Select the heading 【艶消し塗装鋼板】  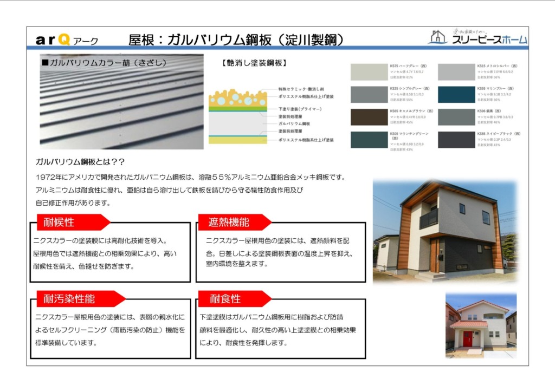pyautogui.click(x=254, y=63)
